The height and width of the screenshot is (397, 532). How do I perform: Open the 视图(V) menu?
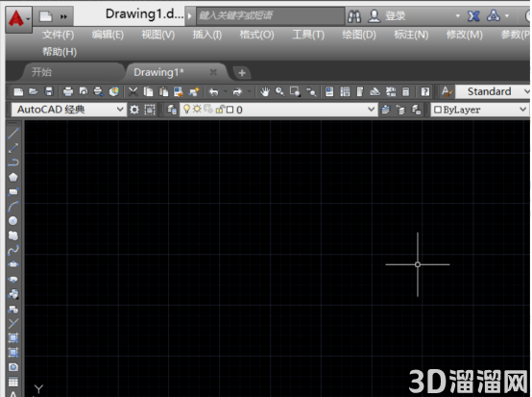158,35
